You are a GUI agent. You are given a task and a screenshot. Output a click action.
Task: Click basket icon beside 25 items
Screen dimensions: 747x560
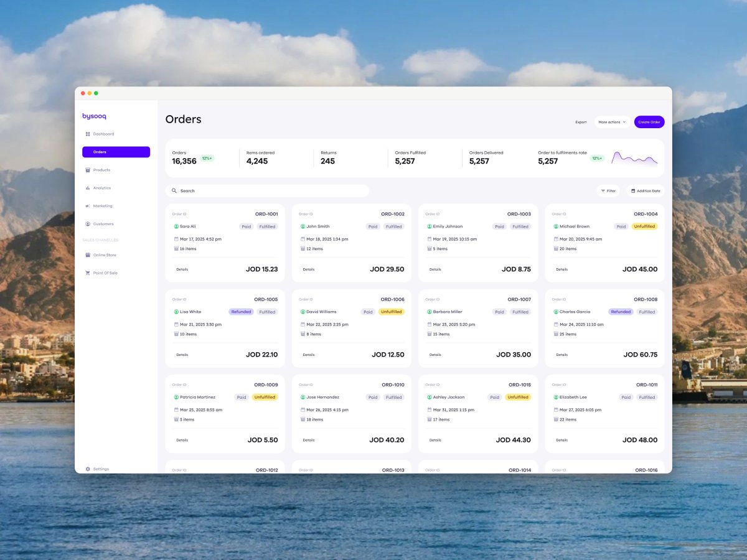557,334
